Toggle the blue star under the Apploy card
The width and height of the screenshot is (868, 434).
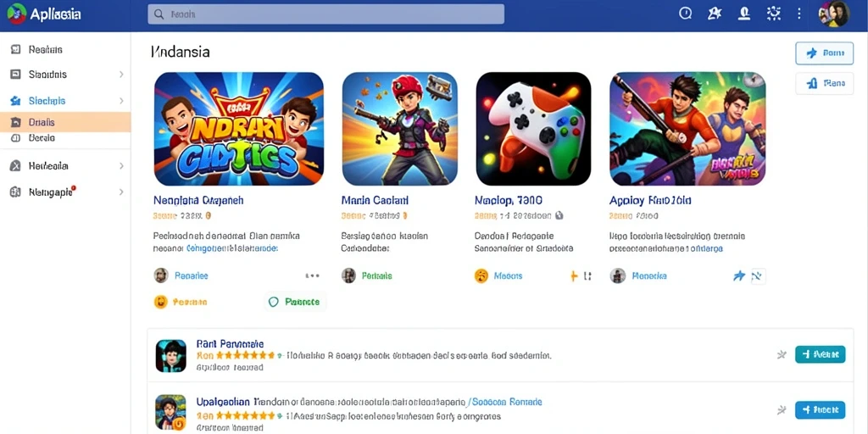[739, 275]
